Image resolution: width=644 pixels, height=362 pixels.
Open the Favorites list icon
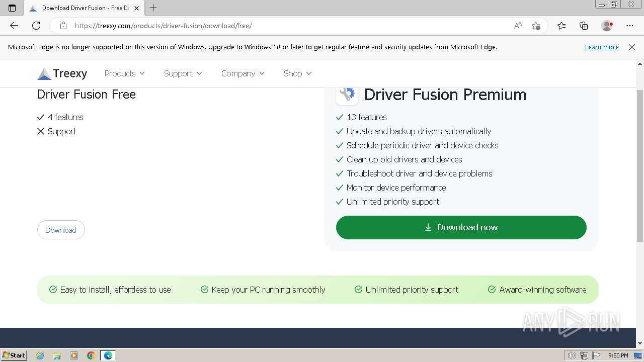pos(561,26)
